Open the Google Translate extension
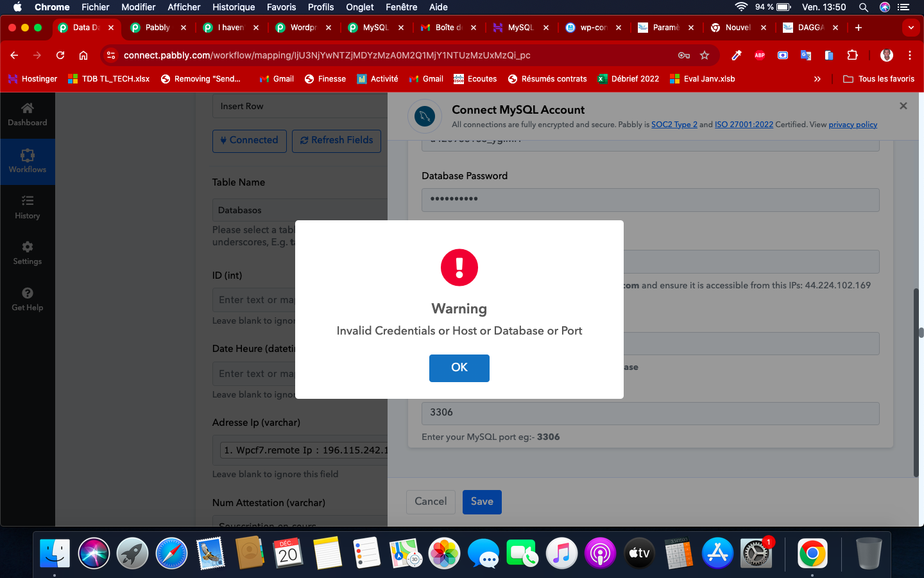This screenshot has height=578, width=924. 806,55
